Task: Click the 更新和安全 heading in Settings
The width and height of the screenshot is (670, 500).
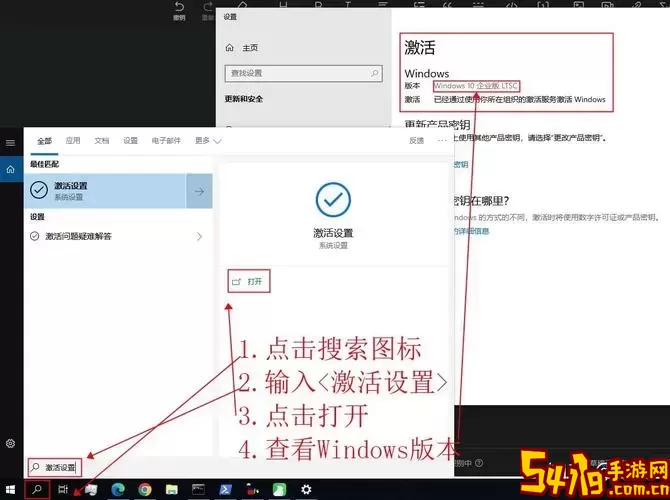Action: [244, 99]
